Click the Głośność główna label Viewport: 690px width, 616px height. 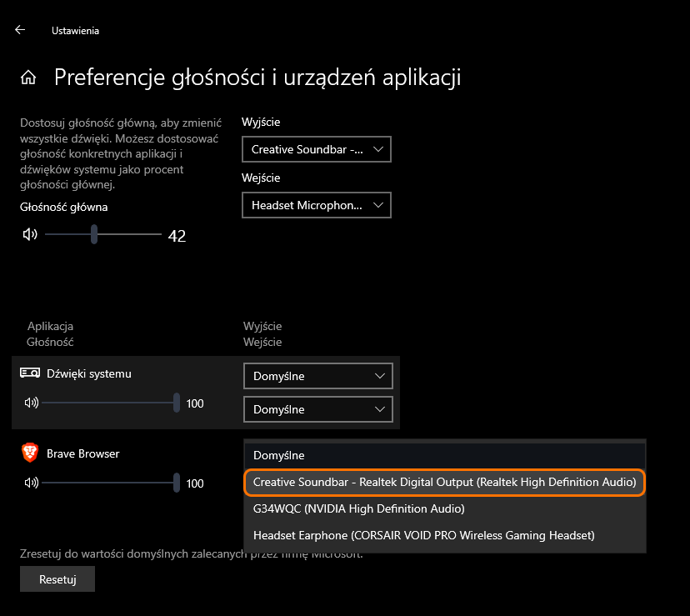click(x=64, y=208)
